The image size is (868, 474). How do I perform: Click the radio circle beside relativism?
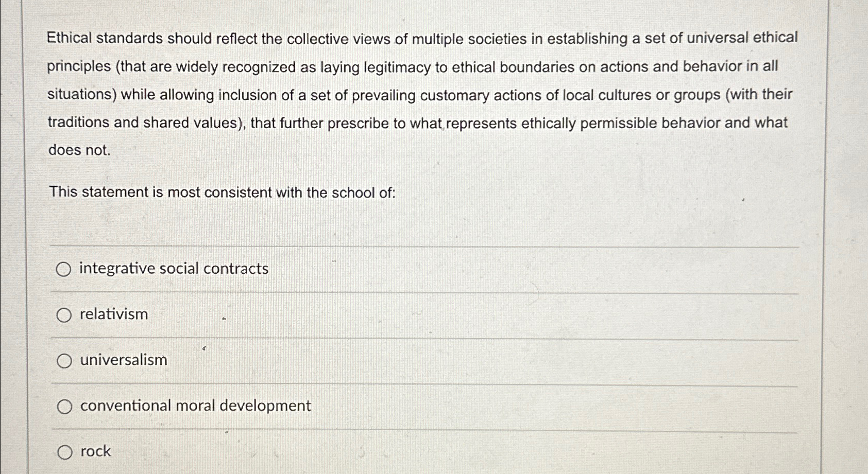pos(65,315)
